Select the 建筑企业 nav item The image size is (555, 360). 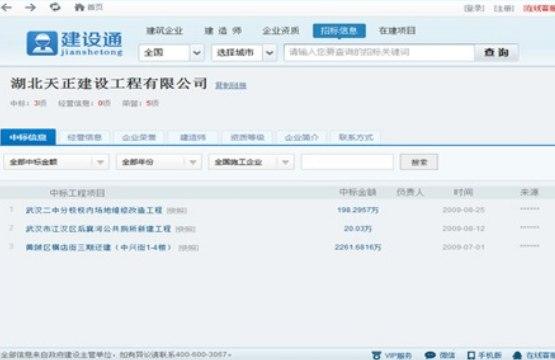pos(165,31)
